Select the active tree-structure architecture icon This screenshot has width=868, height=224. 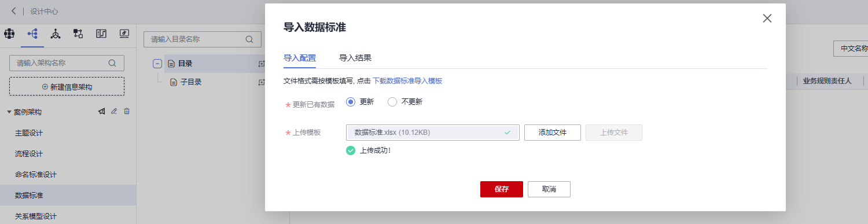pyautogui.click(x=32, y=34)
